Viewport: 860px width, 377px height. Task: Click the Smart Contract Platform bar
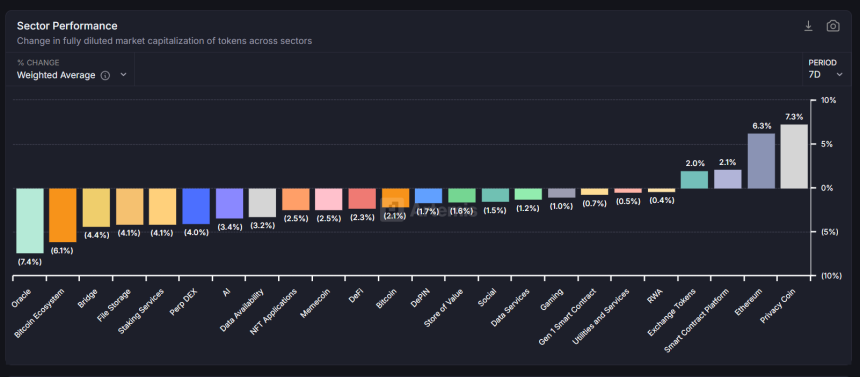pos(728,179)
